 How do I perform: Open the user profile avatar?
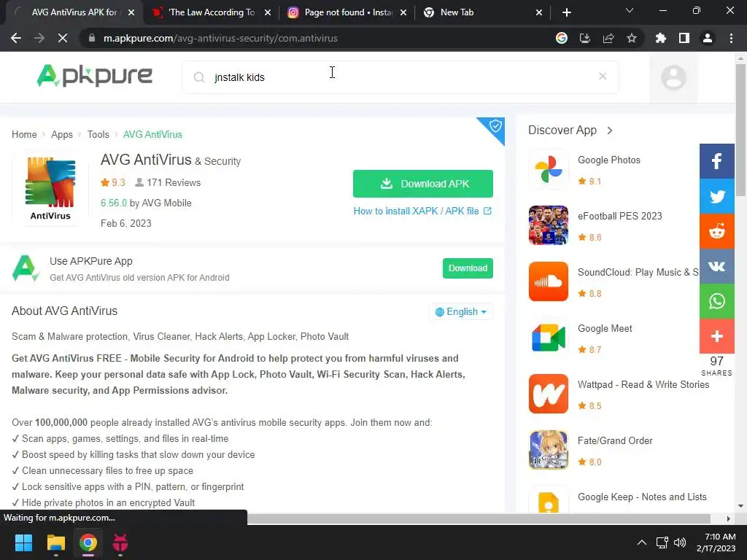click(x=673, y=77)
